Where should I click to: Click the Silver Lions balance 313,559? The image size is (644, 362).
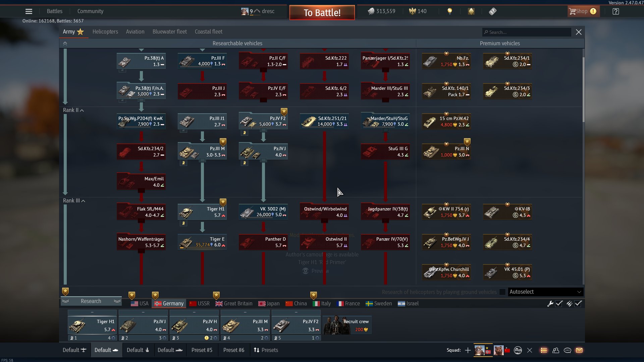click(381, 11)
